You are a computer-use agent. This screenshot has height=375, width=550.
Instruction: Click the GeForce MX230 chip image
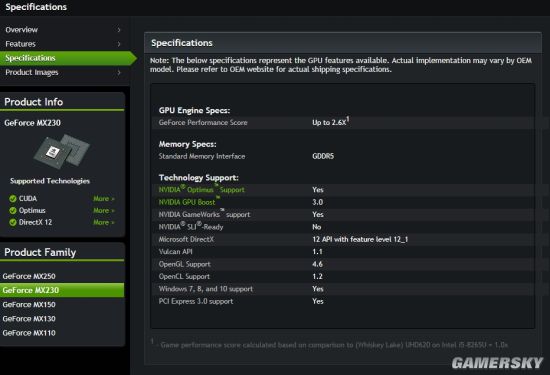tap(61, 152)
